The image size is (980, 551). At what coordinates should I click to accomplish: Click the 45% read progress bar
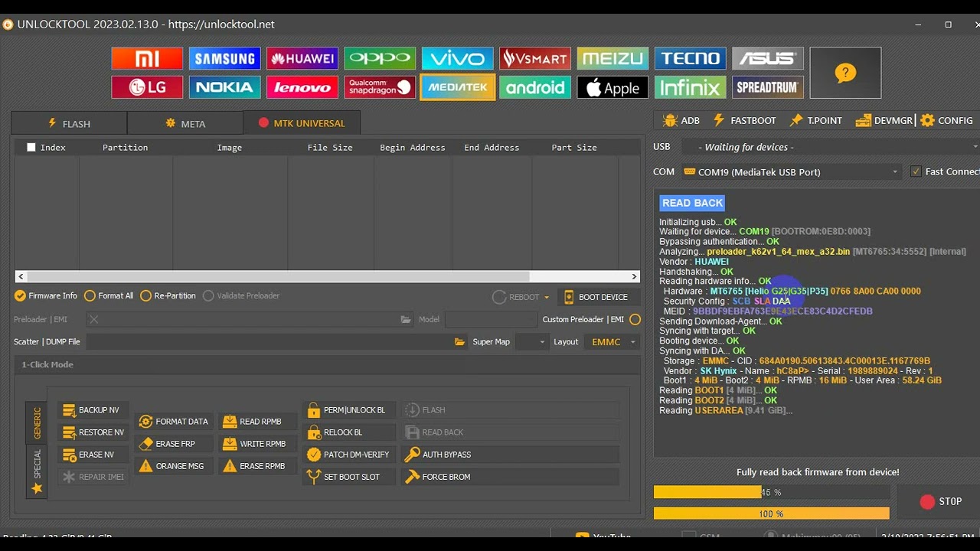pos(772,493)
